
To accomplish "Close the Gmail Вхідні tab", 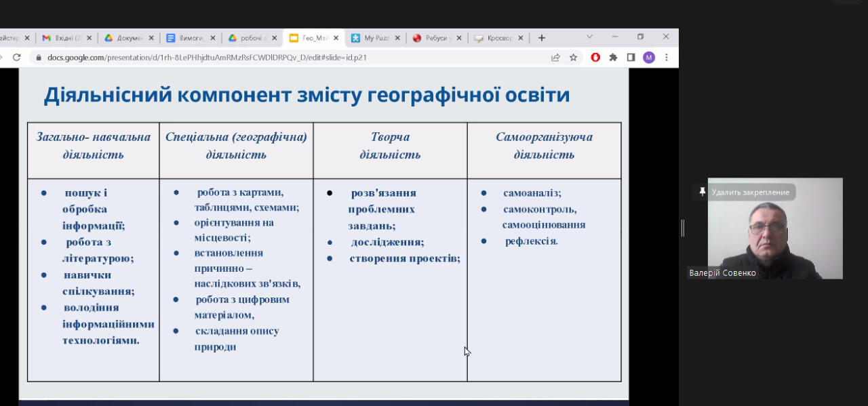I will [x=90, y=38].
